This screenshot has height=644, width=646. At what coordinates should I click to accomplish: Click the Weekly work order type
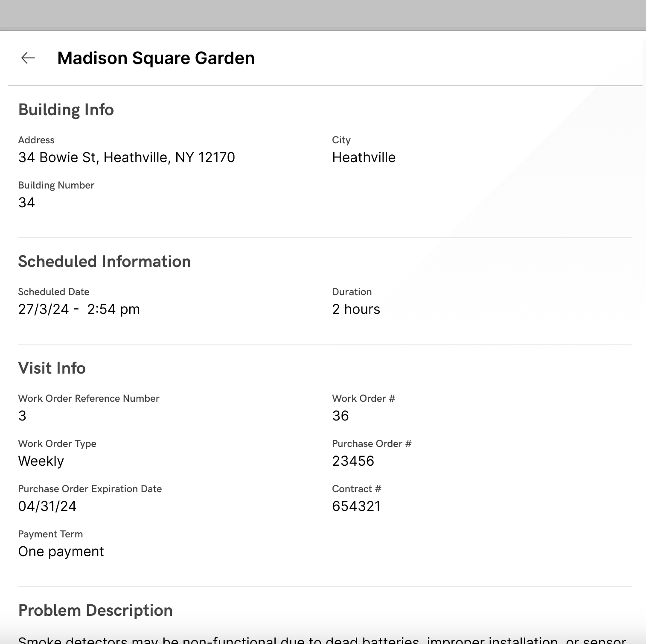tap(41, 461)
